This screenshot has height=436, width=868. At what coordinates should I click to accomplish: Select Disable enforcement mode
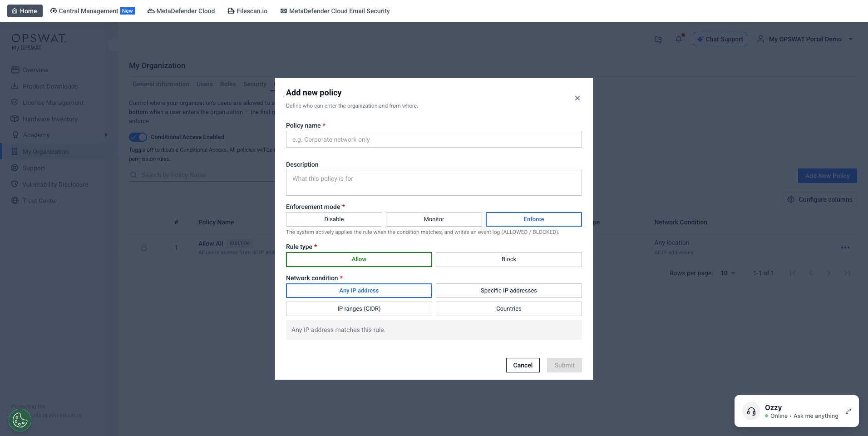334,219
